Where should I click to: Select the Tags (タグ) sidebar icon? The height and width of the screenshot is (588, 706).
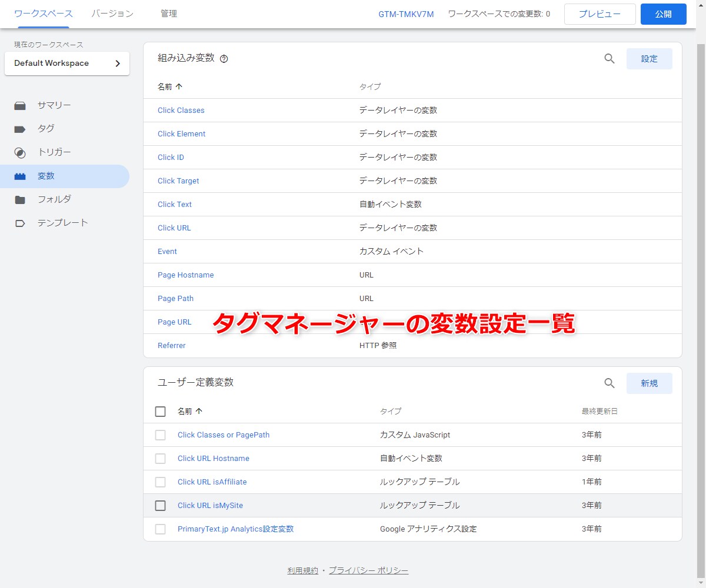pyautogui.click(x=20, y=129)
